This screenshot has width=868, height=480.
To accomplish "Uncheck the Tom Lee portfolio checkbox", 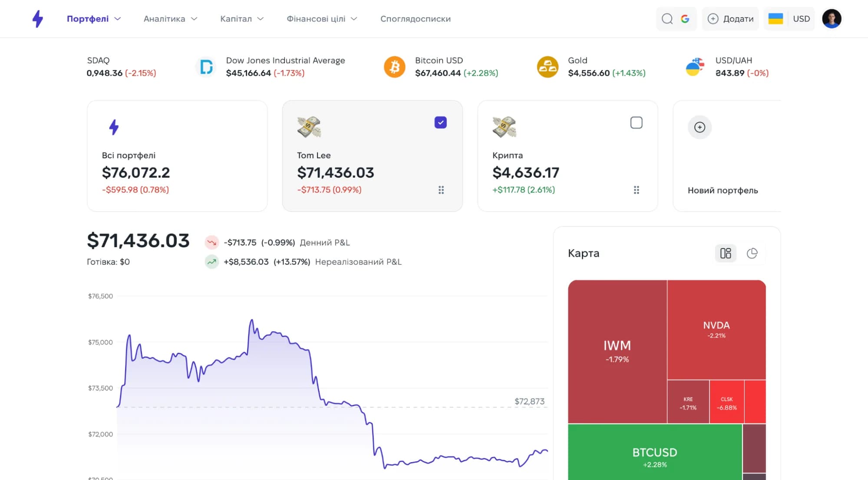I will click(441, 122).
